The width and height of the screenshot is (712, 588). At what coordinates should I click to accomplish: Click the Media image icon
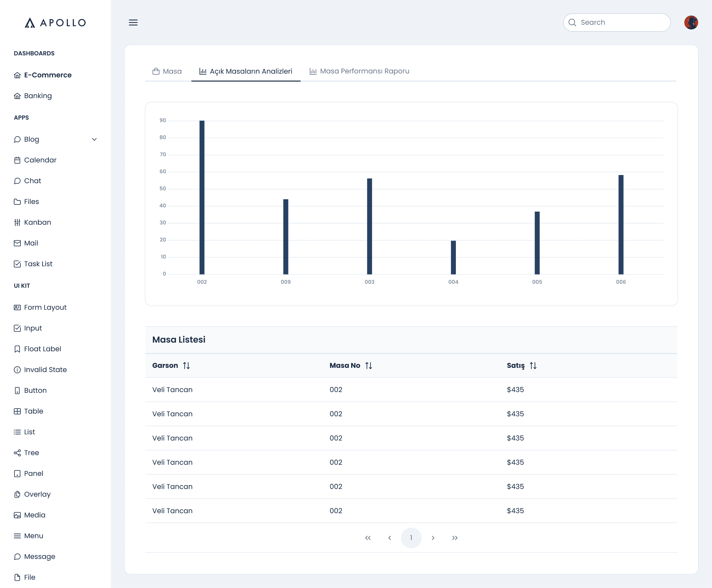click(17, 515)
